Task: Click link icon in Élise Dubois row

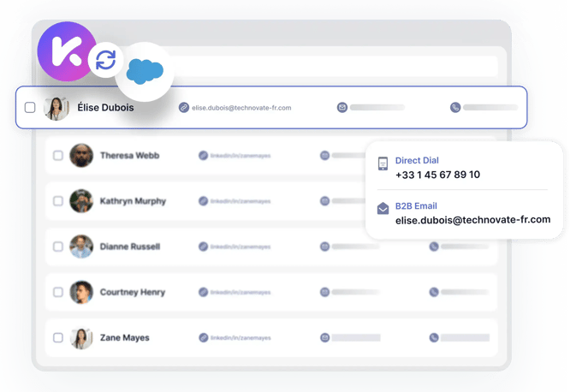Action: point(183,108)
